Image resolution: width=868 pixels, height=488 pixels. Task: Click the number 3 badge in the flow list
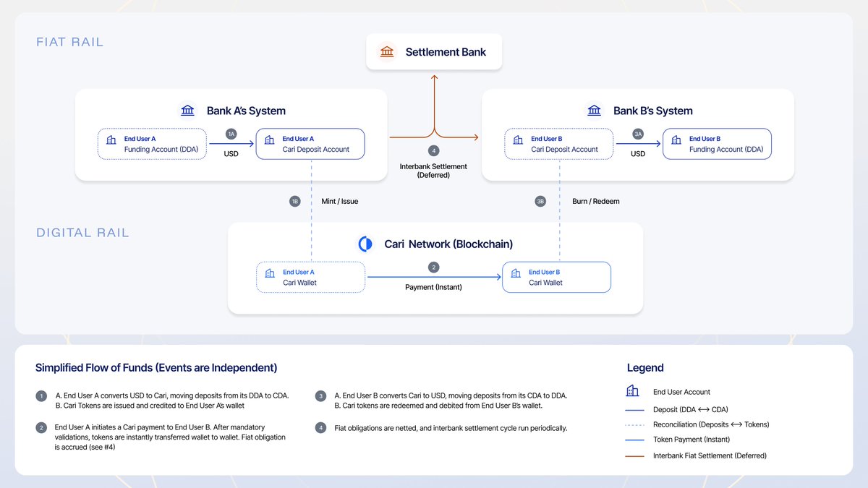tap(320, 396)
